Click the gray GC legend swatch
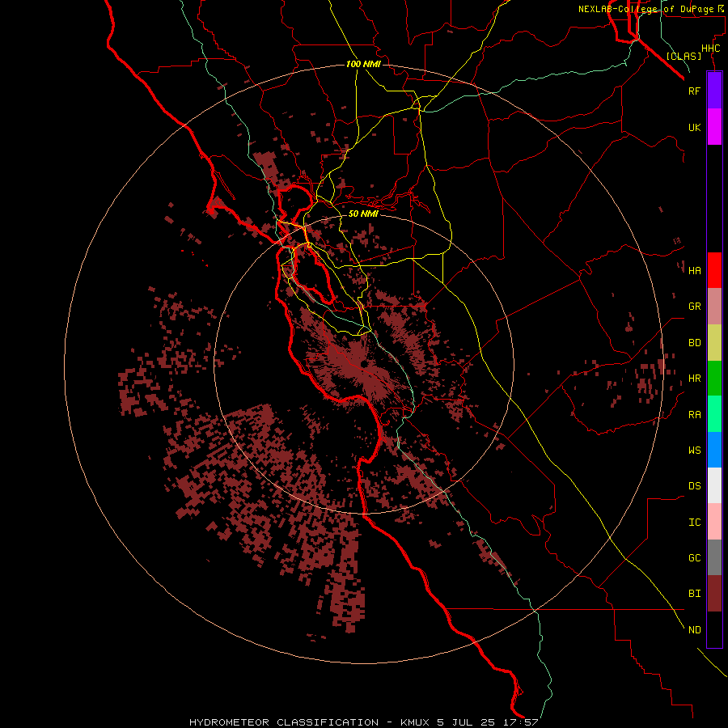Viewport: 728px width, 728px height. [714, 557]
